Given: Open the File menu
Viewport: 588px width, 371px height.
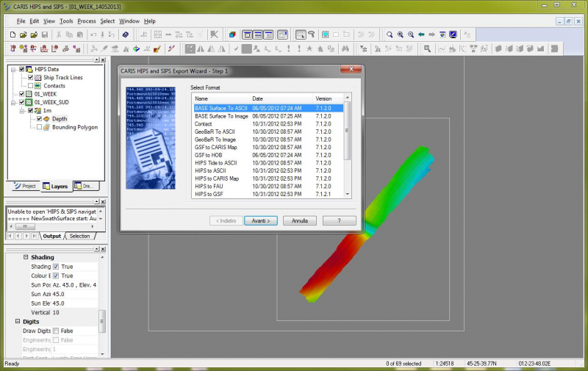Looking at the screenshot, I should coord(21,21).
